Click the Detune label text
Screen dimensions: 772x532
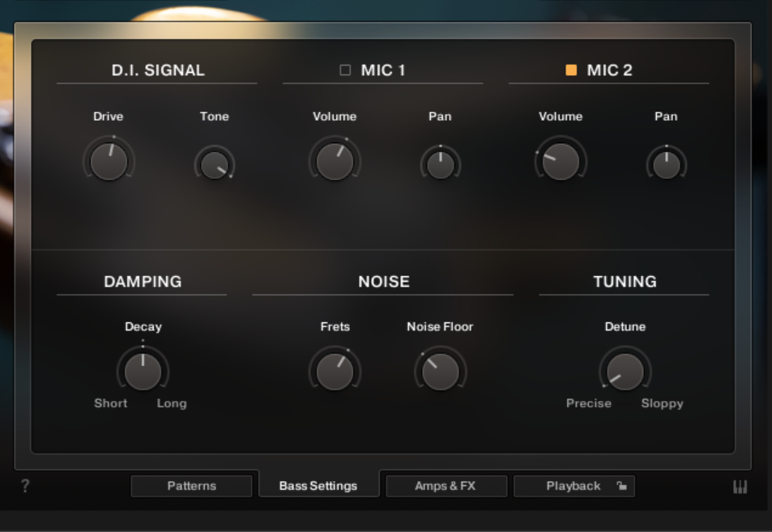(625, 327)
